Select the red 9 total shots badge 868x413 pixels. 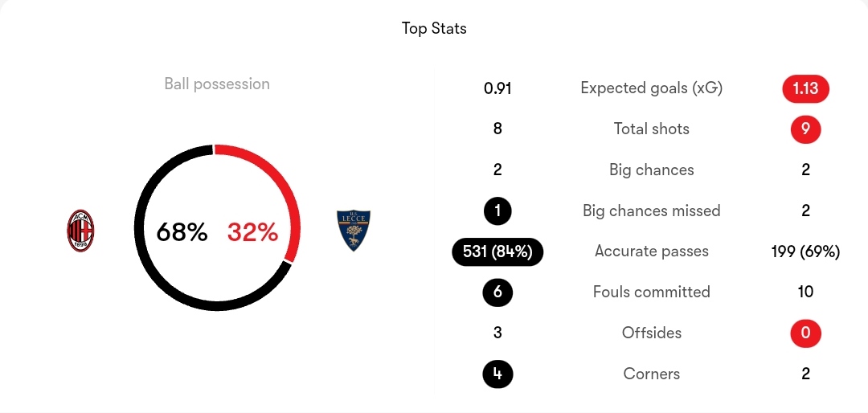click(805, 129)
